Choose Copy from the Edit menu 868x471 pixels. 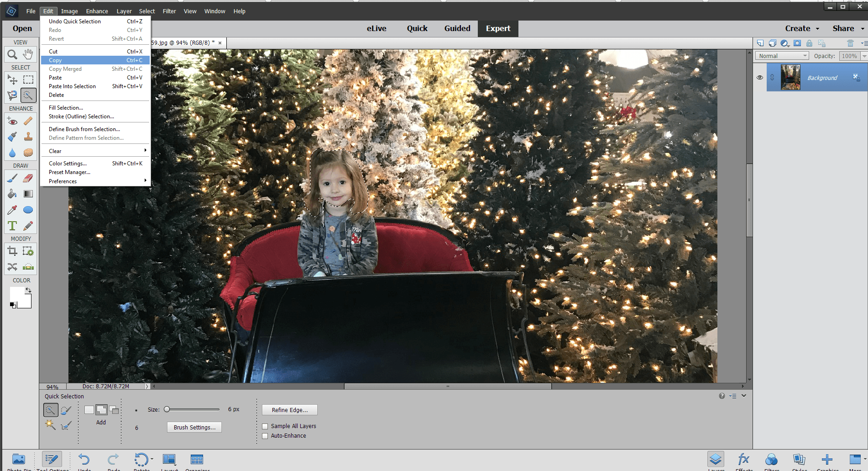coord(95,60)
